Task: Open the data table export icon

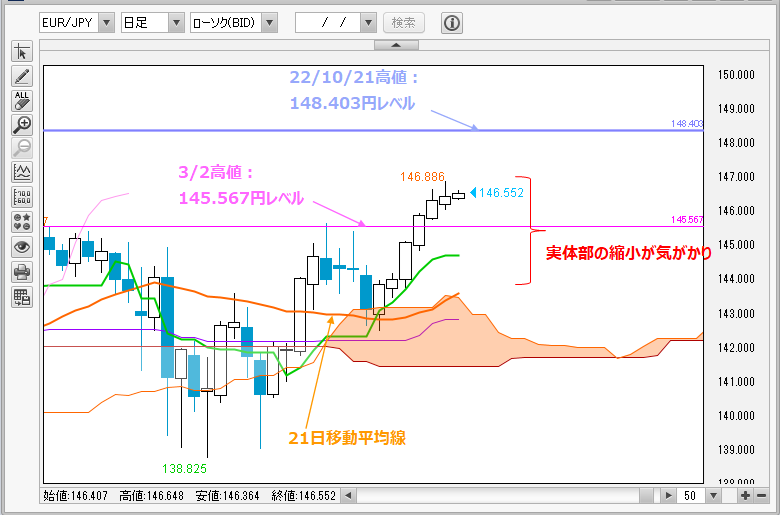Action: click(x=22, y=297)
